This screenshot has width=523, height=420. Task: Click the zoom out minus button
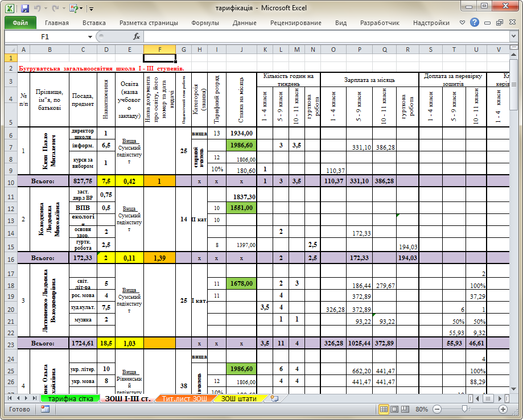tap(436, 409)
